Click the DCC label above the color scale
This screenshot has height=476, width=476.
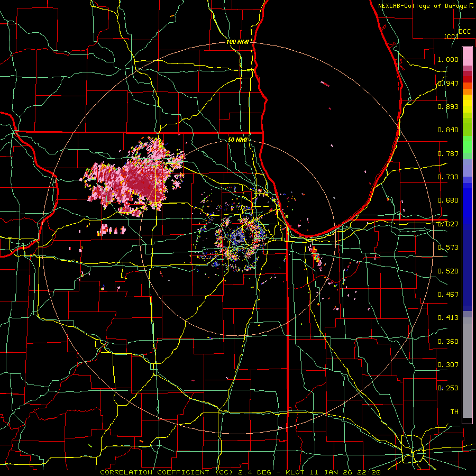point(464,32)
